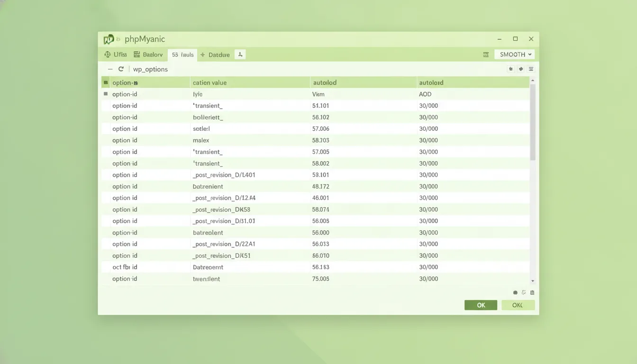Viewport: 637px width, 364px height.
Task: Tick the checkbox on the lyie row
Action: [x=106, y=94]
